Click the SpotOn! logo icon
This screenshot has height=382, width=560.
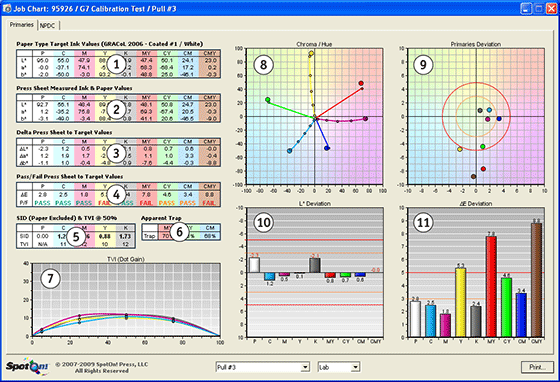click(x=27, y=367)
